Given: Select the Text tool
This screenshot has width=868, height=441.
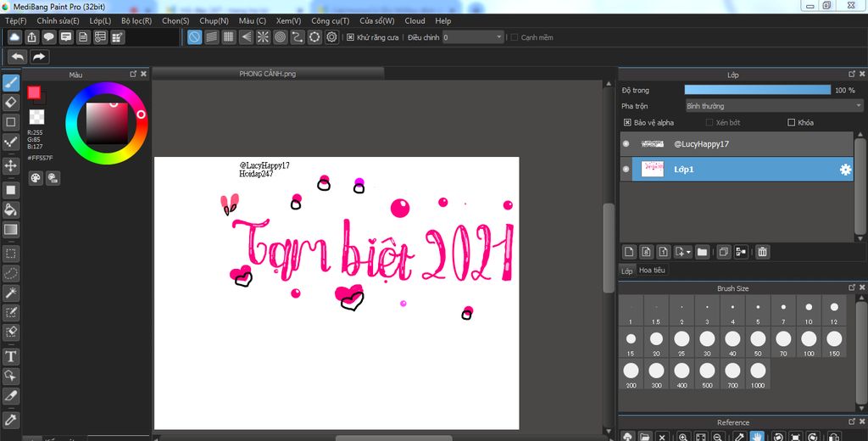Looking at the screenshot, I should point(11,356).
